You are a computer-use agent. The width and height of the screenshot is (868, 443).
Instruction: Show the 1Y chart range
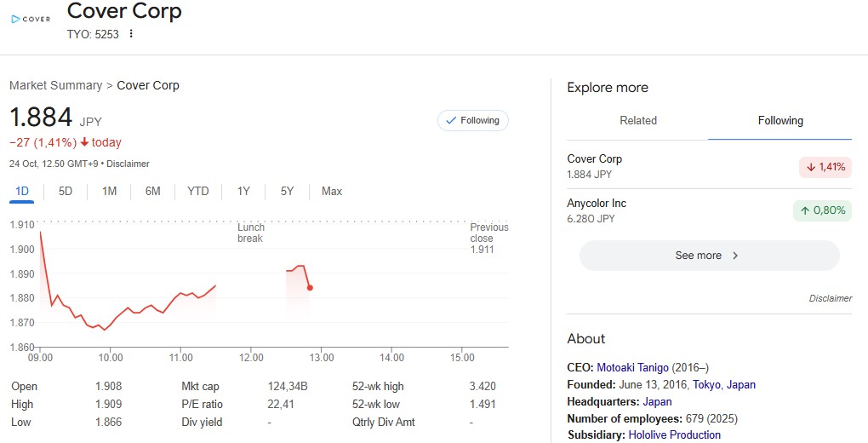click(243, 192)
